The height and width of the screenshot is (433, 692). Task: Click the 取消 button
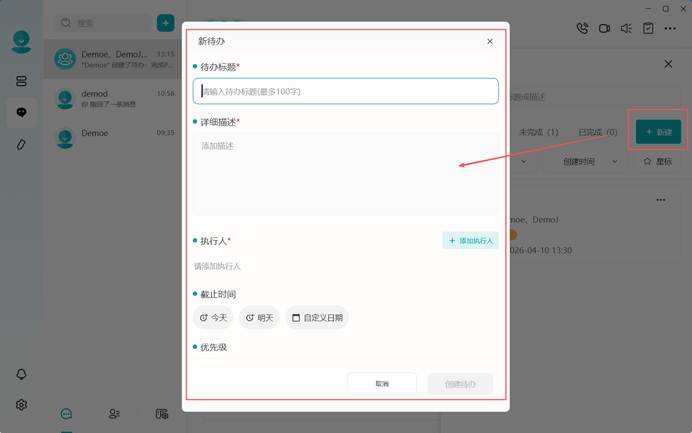click(x=382, y=384)
